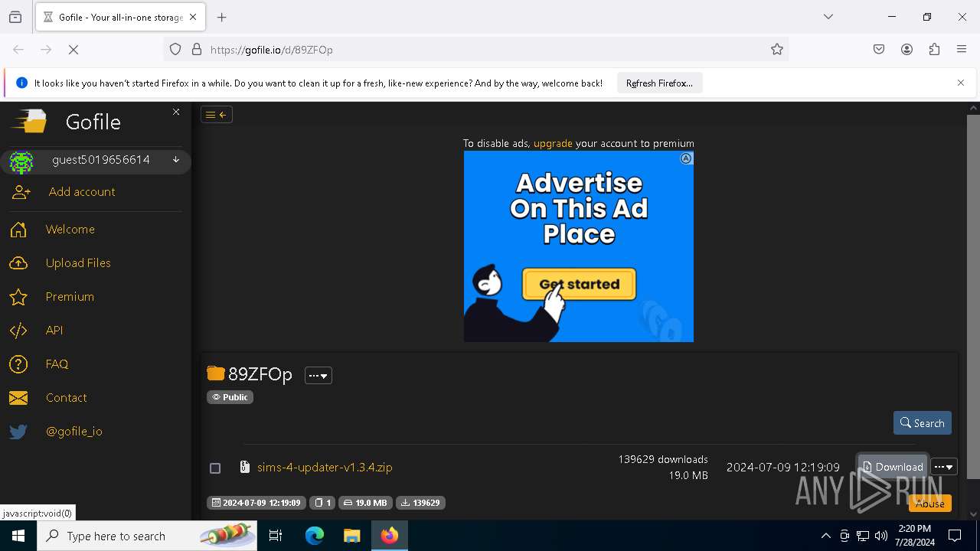This screenshot has width=980, height=551.
Task: Click the Refresh Firefox button
Action: pos(659,83)
